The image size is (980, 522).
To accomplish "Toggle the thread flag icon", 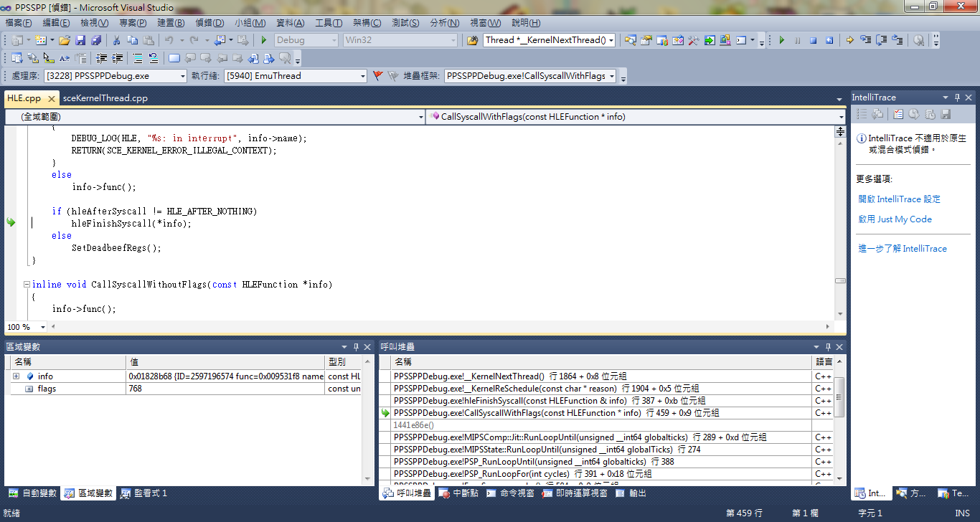I will coord(378,75).
